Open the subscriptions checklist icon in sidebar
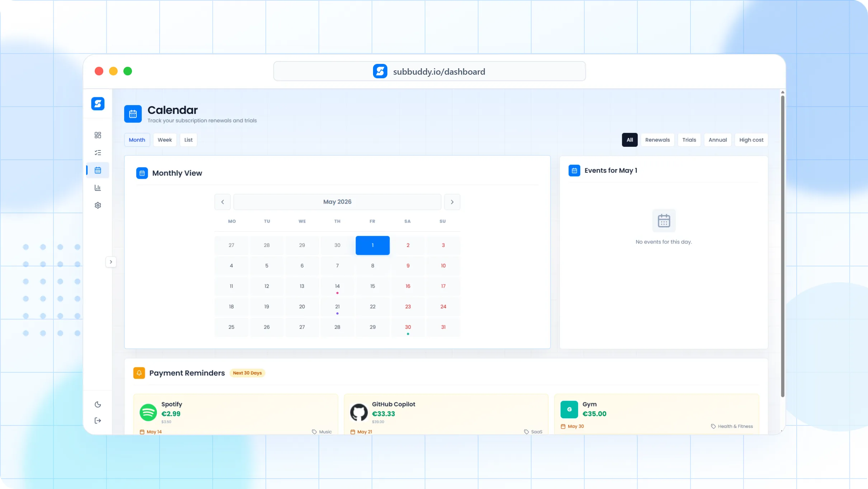 [x=98, y=153]
